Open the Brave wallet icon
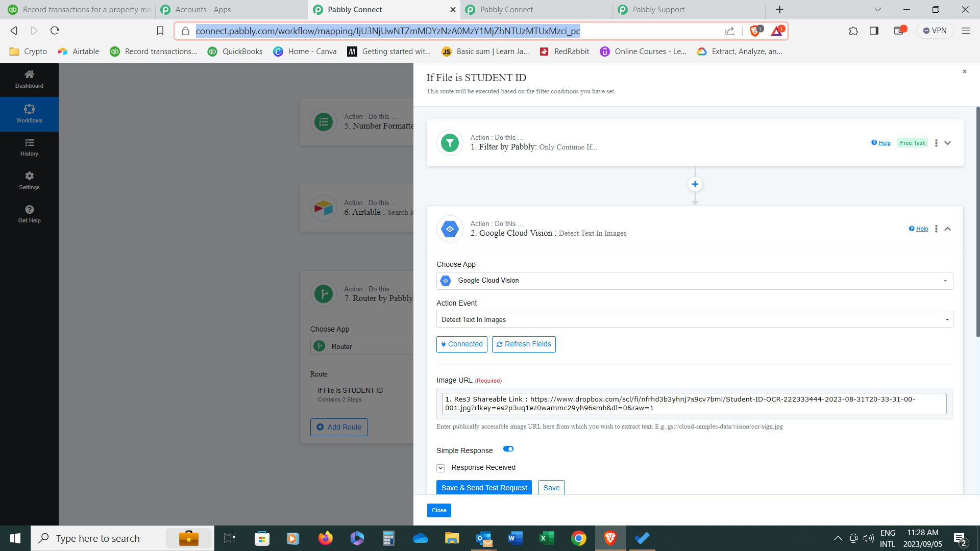The height and width of the screenshot is (551, 980). point(899,31)
